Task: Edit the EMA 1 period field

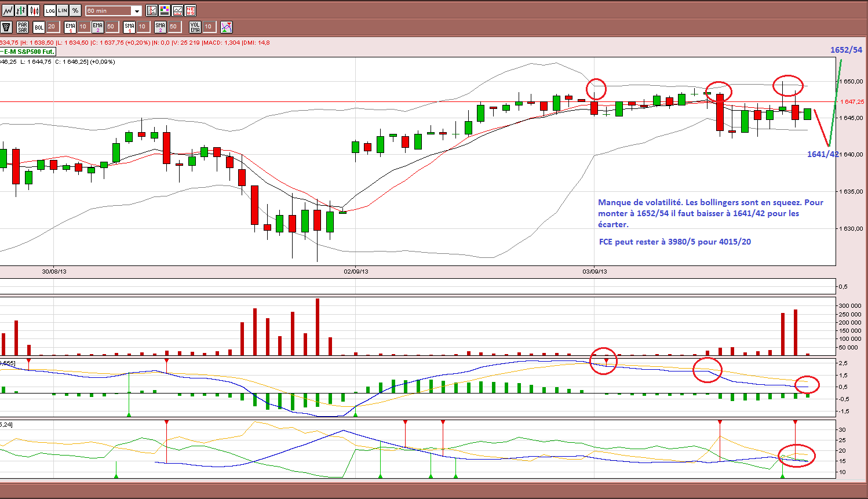Action: pos(84,27)
